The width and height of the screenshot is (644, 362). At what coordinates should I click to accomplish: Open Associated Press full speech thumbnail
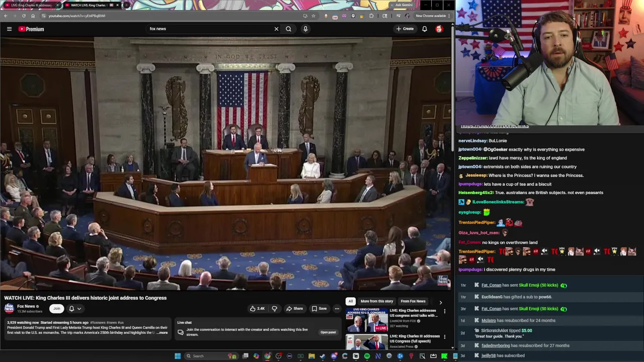point(366,342)
